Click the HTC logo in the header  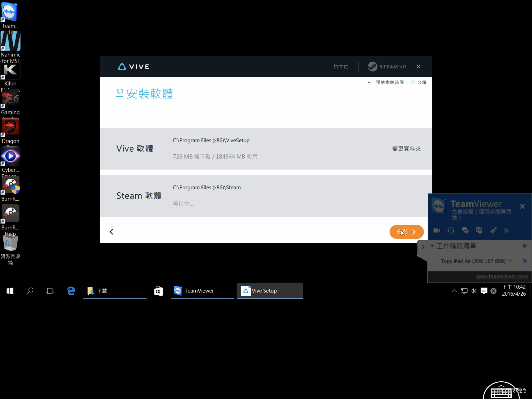[341, 66]
